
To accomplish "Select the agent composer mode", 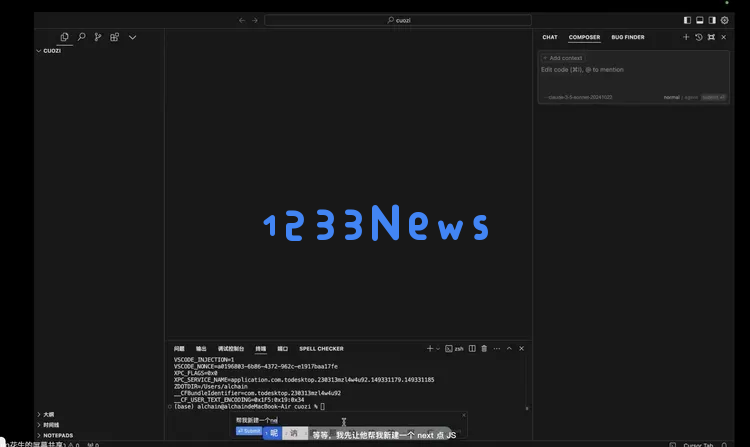I will [x=691, y=97].
